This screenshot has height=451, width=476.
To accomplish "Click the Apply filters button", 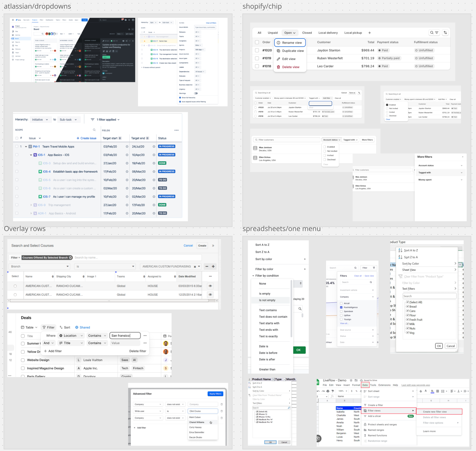I will coord(215,394).
